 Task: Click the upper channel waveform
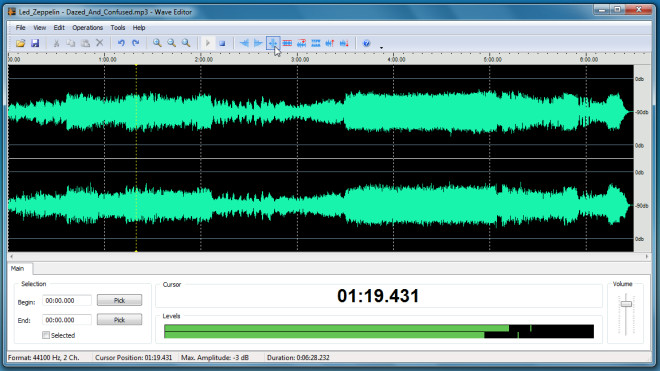[x=320, y=112]
